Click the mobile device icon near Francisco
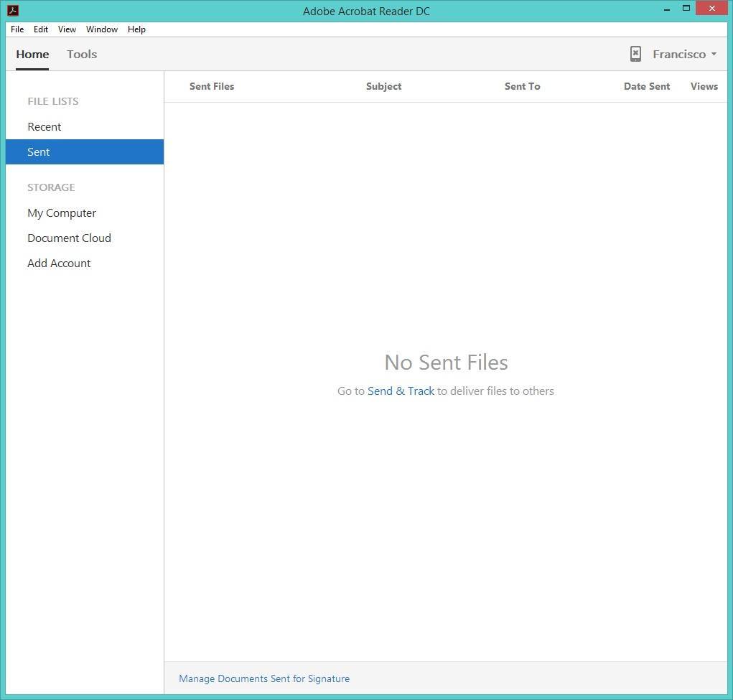733x700 pixels. (635, 54)
